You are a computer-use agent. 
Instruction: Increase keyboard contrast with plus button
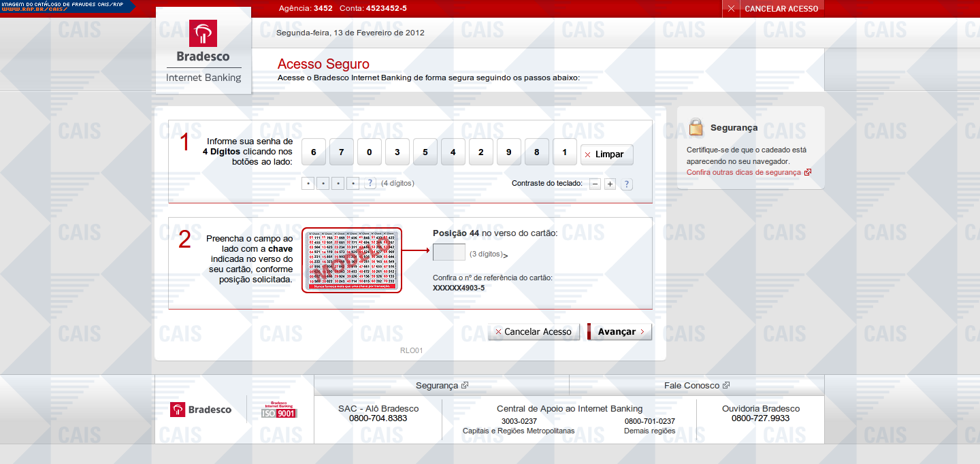(x=610, y=184)
